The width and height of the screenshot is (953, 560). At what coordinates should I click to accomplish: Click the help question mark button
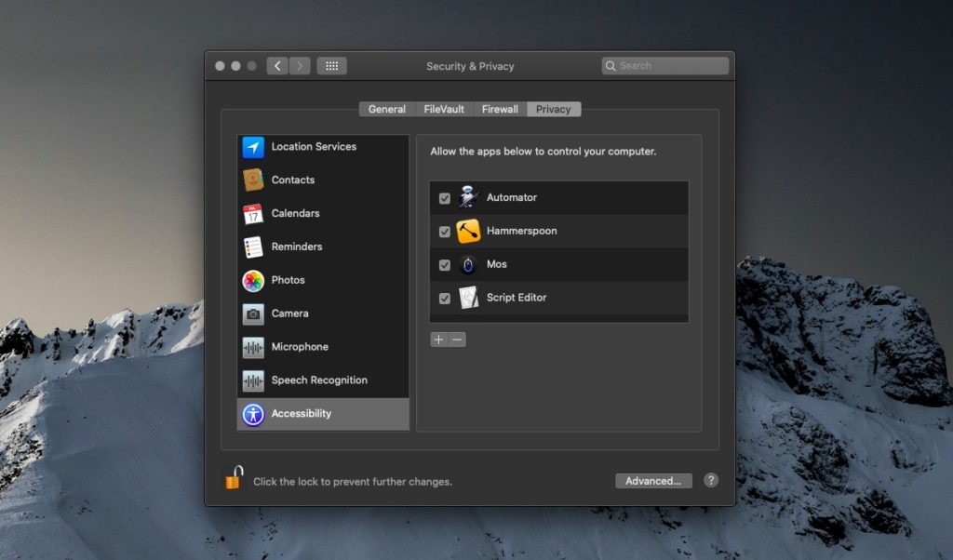point(710,480)
